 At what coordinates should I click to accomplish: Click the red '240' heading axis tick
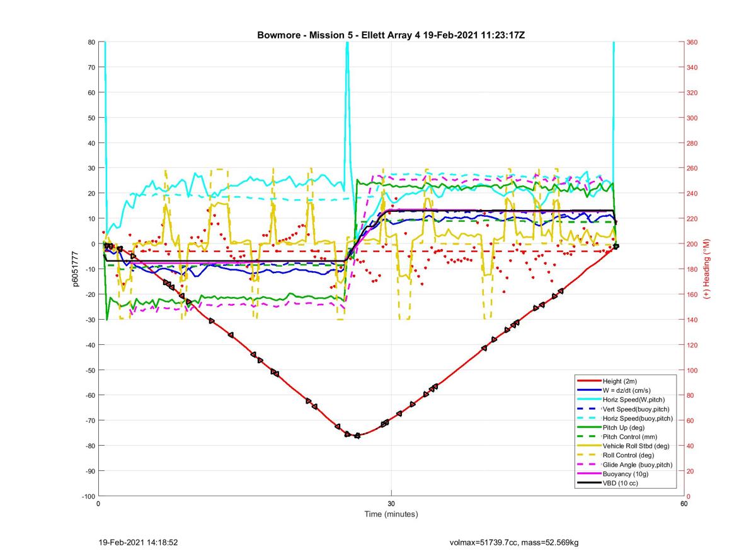coord(693,194)
